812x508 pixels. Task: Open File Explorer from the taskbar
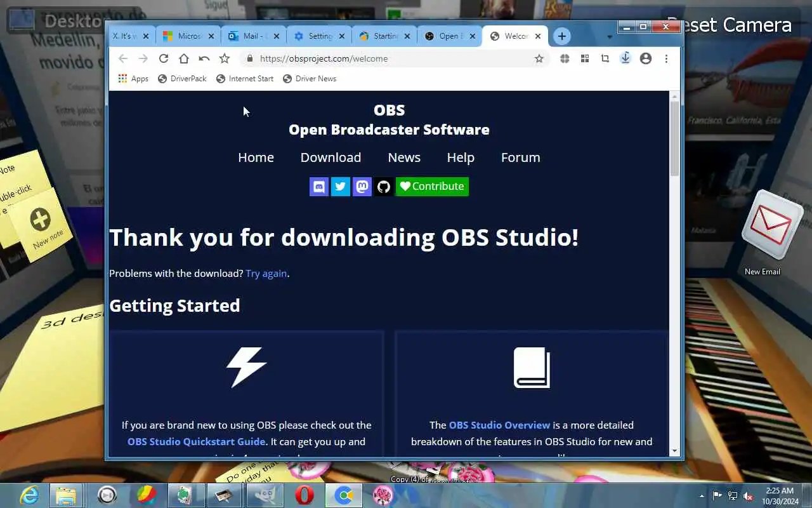(x=66, y=495)
